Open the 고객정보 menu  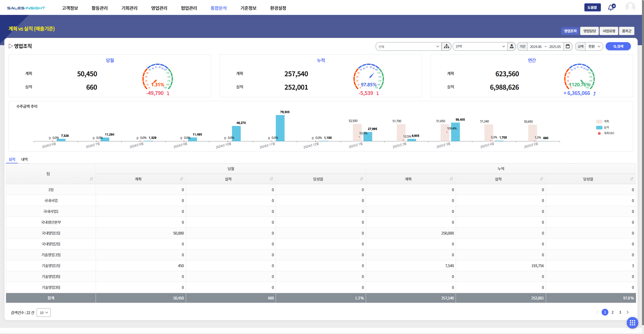coord(70,8)
